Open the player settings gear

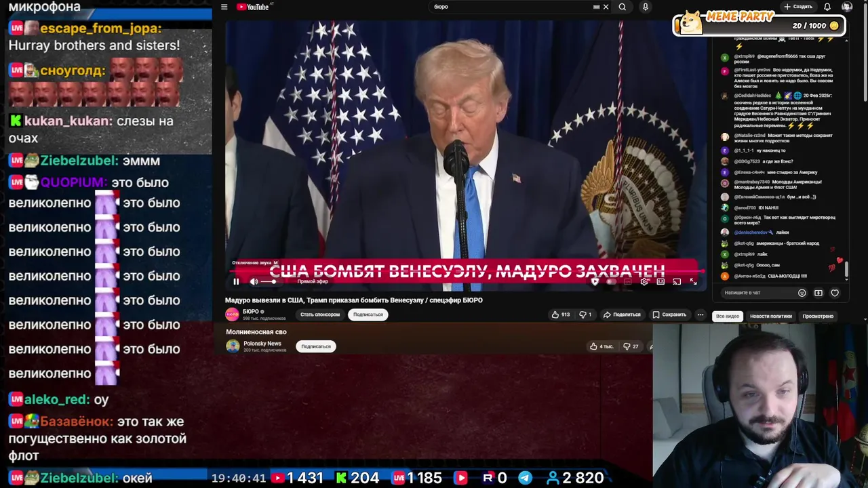(x=644, y=281)
